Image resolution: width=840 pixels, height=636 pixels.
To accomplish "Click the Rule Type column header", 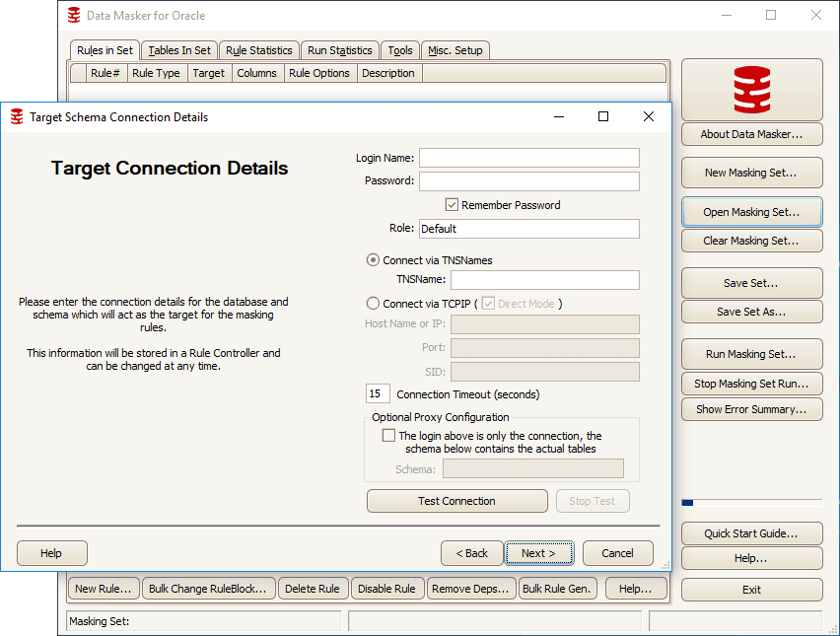I will 157,73.
